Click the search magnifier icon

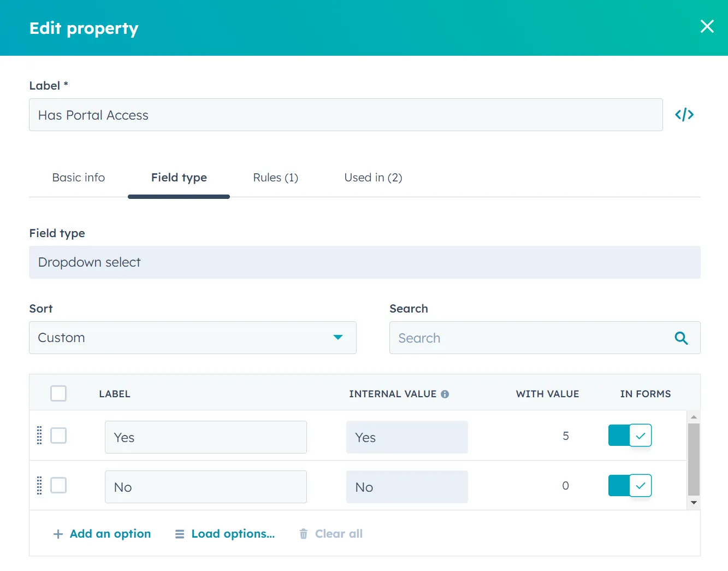point(681,338)
